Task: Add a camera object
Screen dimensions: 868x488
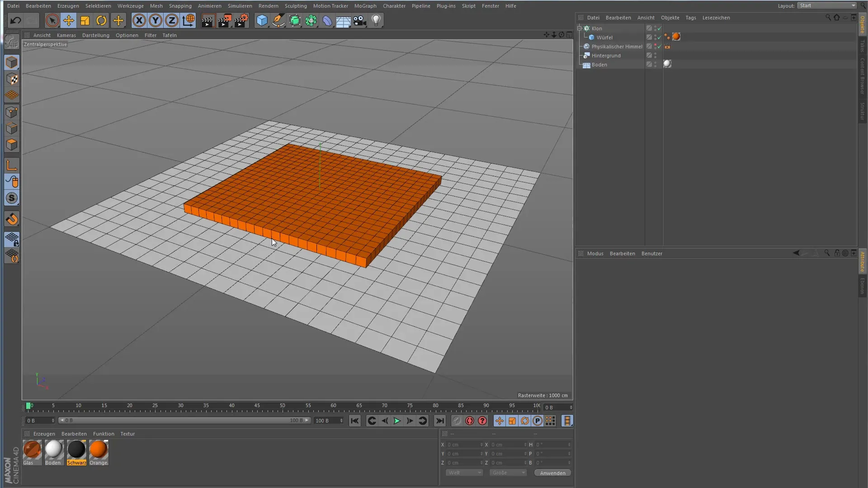Action: [360, 20]
